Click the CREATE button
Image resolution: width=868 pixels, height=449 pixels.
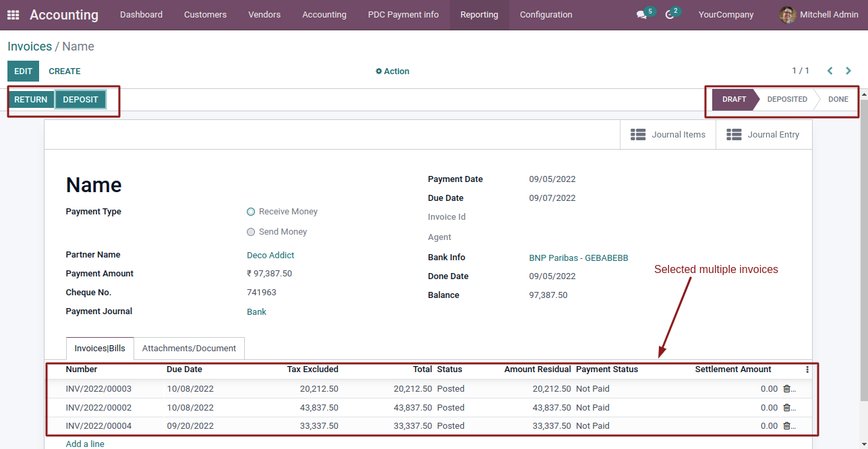point(65,71)
